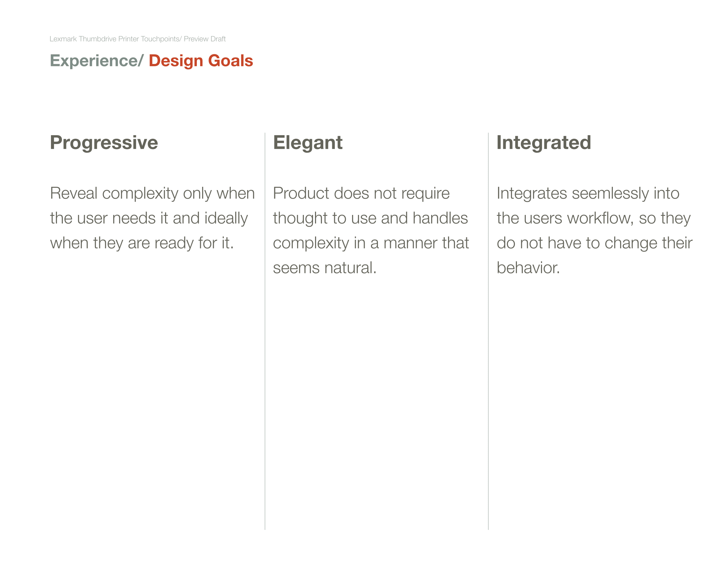This screenshot has width=728, height=563.
Task: Click the divider line between Progressive and Elegant
Action: pos(265,331)
